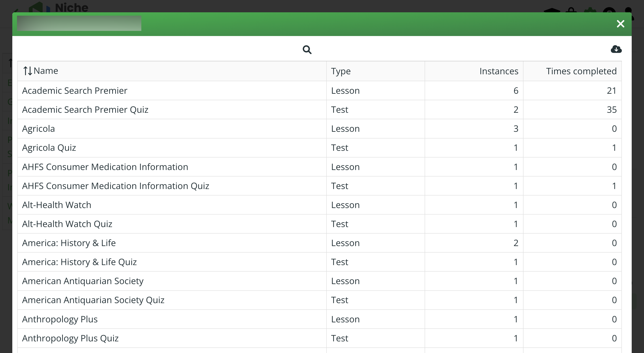644x353 pixels.
Task: Click the search magnifier icon
Action: (307, 50)
